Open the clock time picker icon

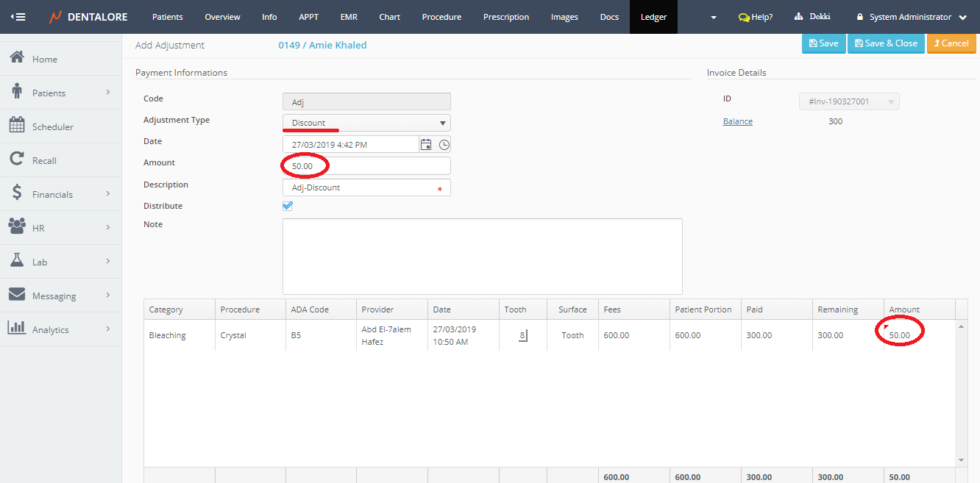(x=444, y=145)
